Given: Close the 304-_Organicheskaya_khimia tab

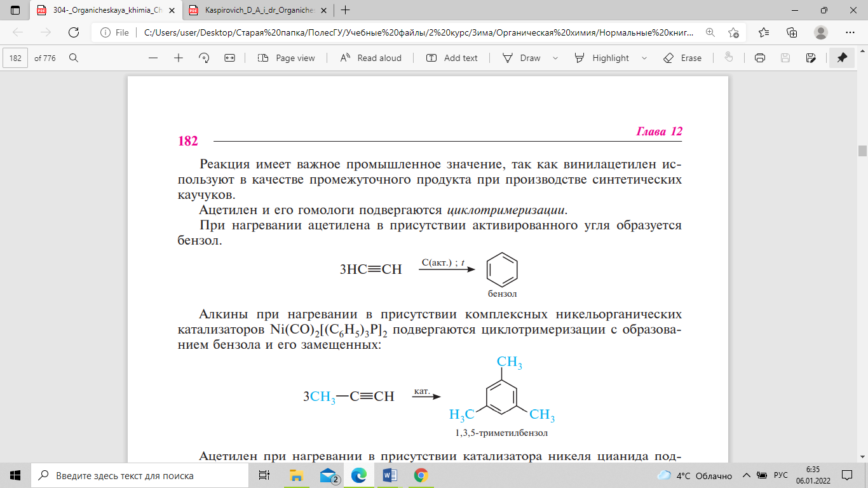Looking at the screenshot, I should (172, 10).
